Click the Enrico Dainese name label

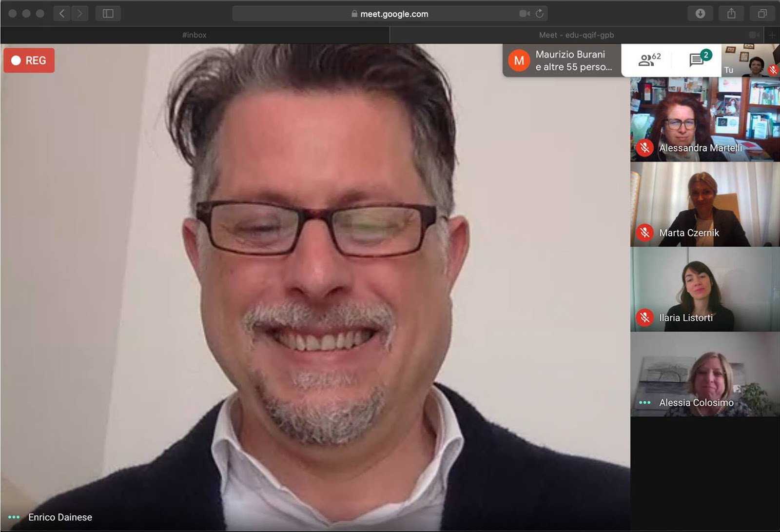60,517
